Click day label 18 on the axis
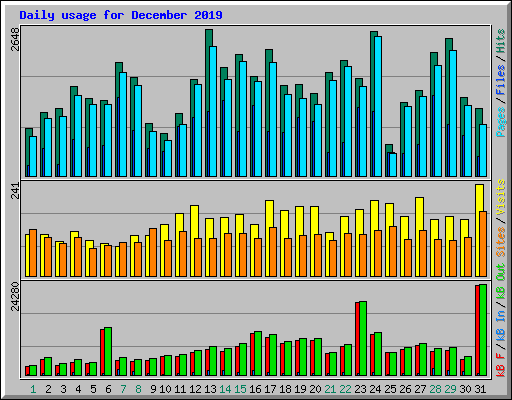The width and height of the screenshot is (512, 400). pyautogui.click(x=285, y=389)
